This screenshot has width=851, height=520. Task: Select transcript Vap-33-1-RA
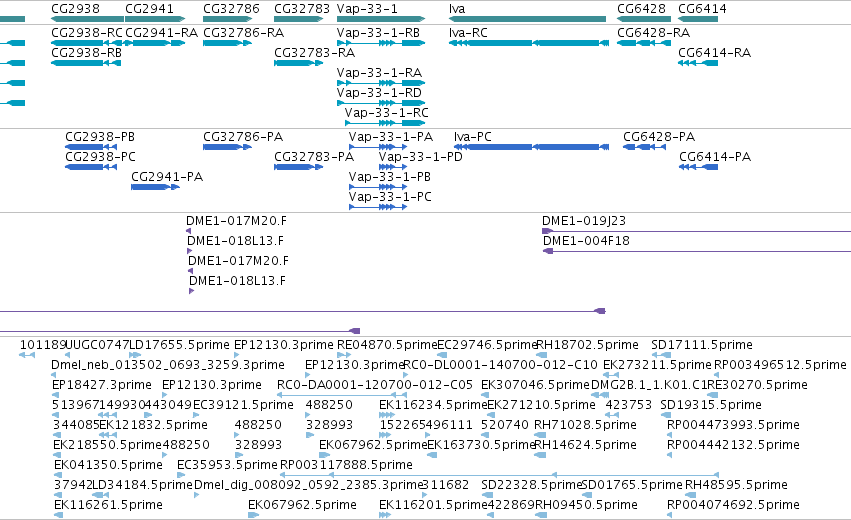click(380, 83)
